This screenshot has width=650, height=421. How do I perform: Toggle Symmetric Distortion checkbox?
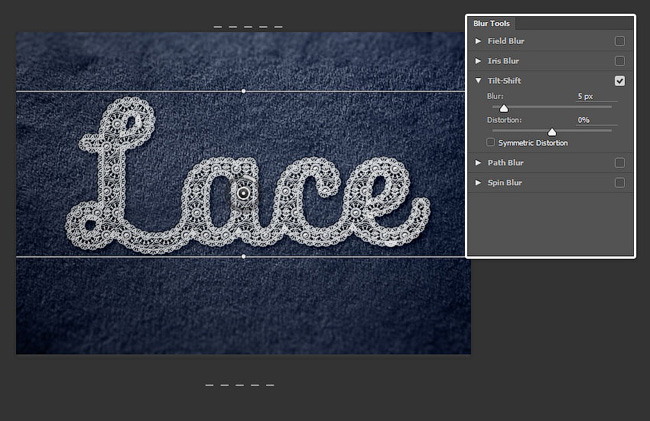(x=490, y=143)
